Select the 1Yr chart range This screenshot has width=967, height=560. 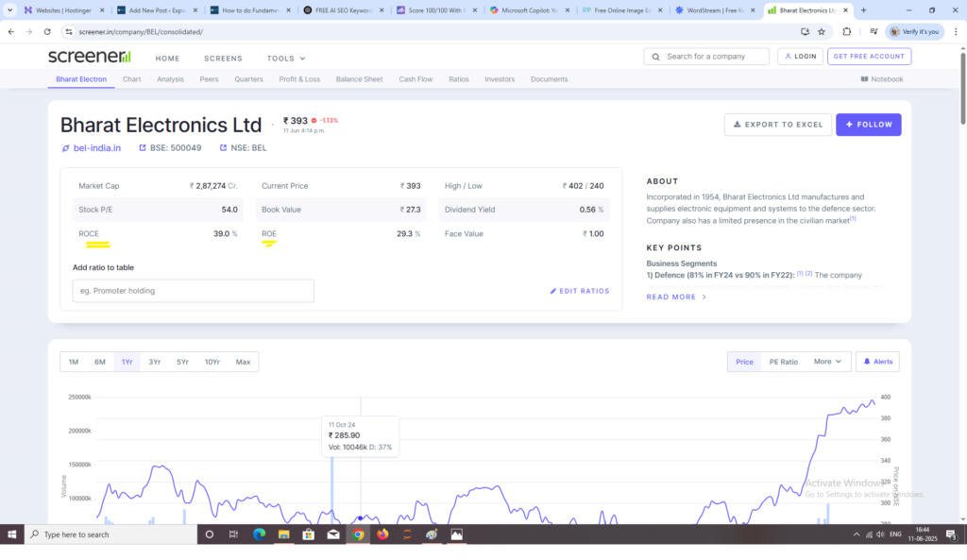pos(127,362)
